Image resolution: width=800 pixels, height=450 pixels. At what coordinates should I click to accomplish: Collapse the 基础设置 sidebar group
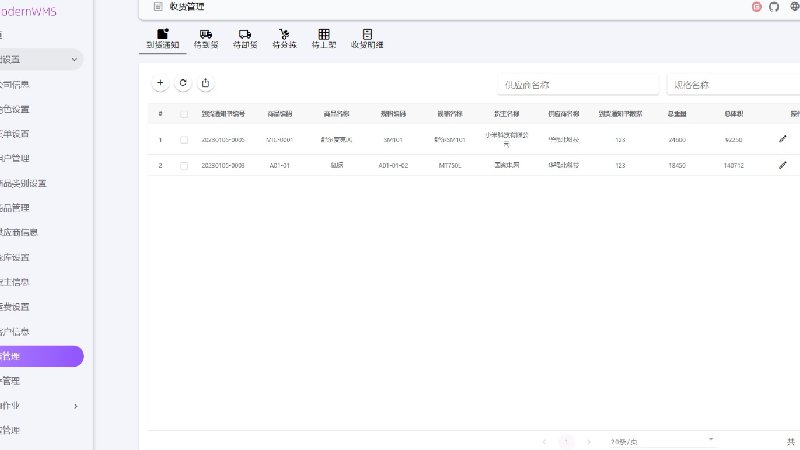coord(41,59)
